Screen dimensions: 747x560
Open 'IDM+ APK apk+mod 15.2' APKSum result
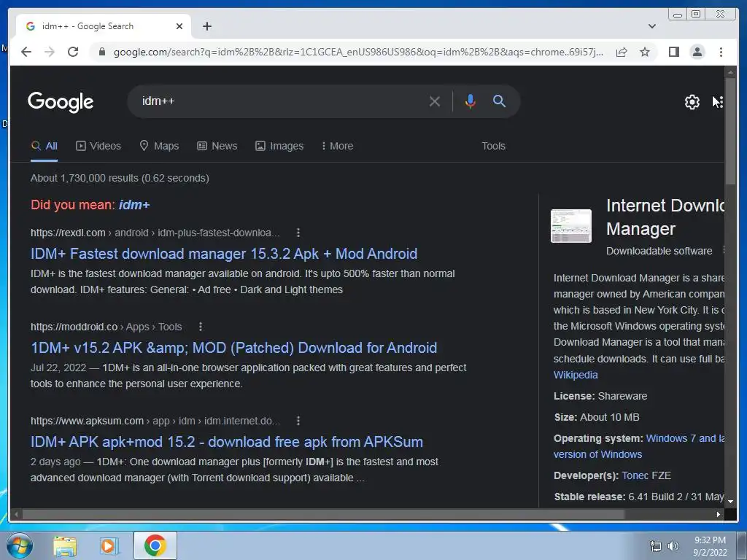click(227, 442)
